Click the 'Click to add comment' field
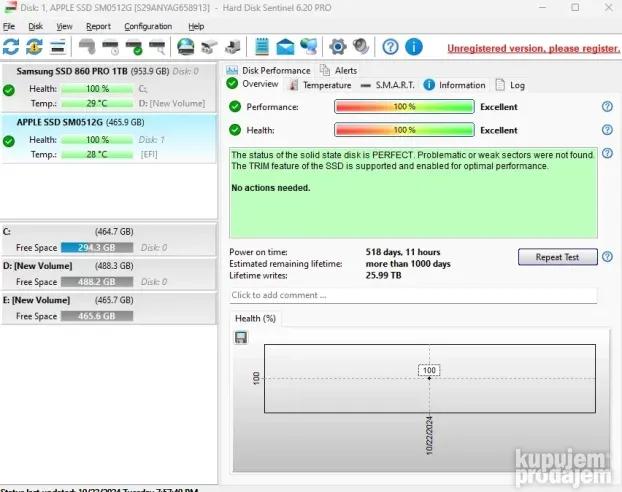622x492 pixels. 412,295
